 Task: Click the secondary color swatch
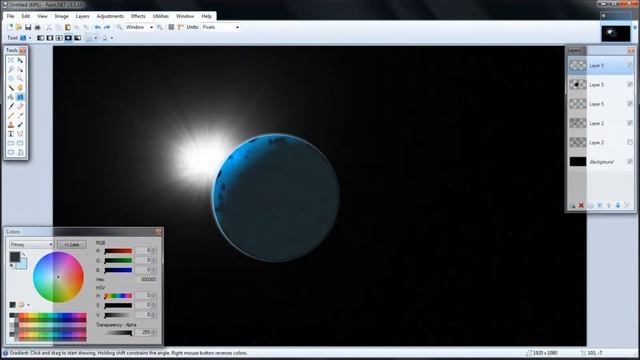coord(22,264)
